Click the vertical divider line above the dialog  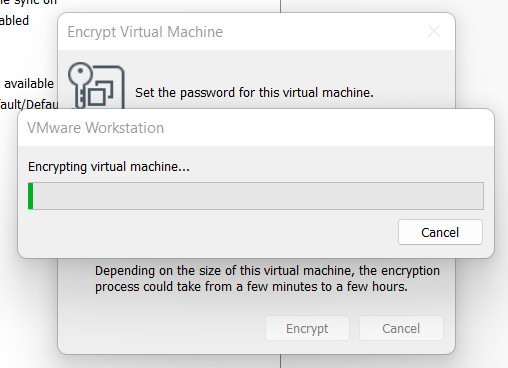tap(280, 6)
